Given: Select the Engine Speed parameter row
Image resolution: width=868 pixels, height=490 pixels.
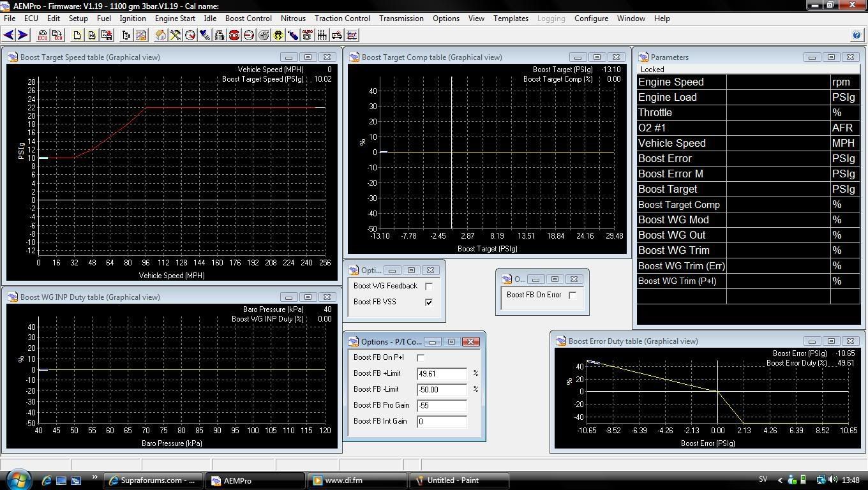Looking at the screenshot, I should click(749, 82).
